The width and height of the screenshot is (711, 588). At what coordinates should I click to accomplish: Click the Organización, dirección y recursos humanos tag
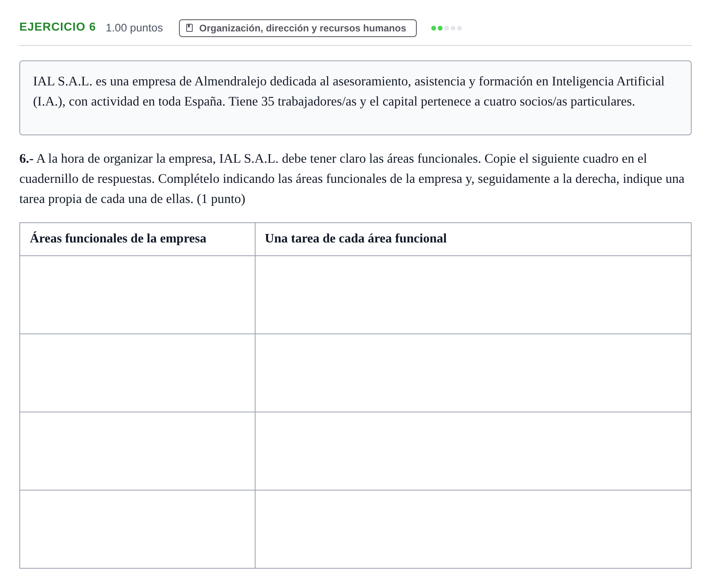(x=297, y=28)
